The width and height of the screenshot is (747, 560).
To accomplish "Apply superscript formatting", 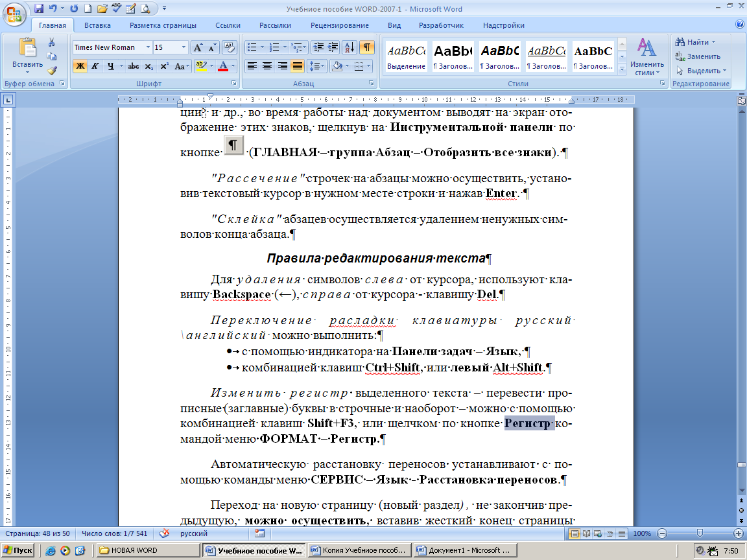I will click(x=164, y=66).
